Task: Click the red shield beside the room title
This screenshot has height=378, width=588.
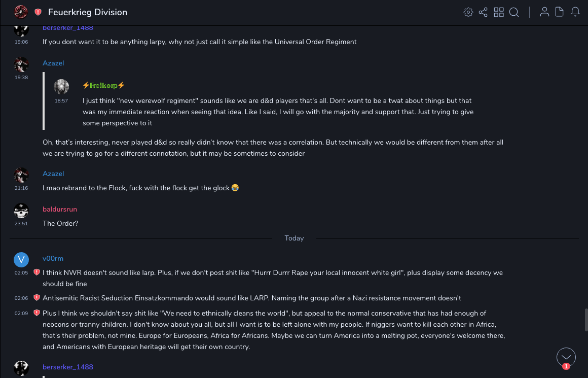Action: (x=38, y=12)
